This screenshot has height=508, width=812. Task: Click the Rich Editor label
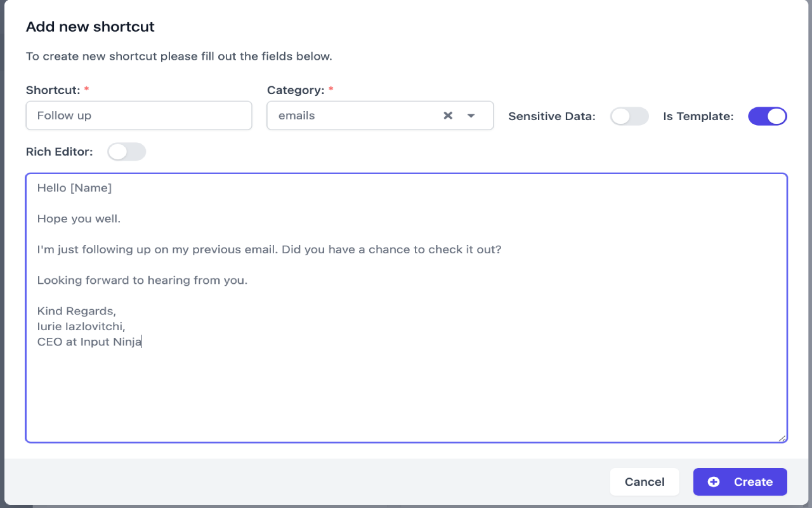(59, 152)
